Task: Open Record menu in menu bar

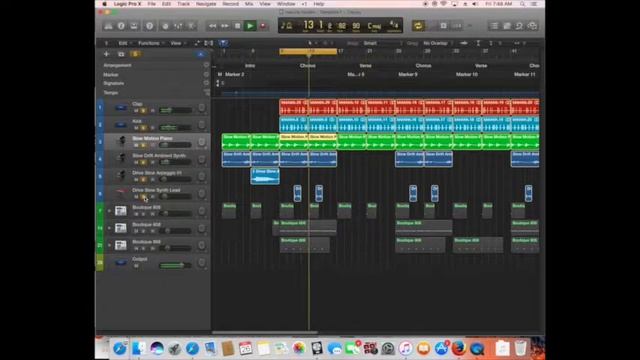Action: (230, 4)
